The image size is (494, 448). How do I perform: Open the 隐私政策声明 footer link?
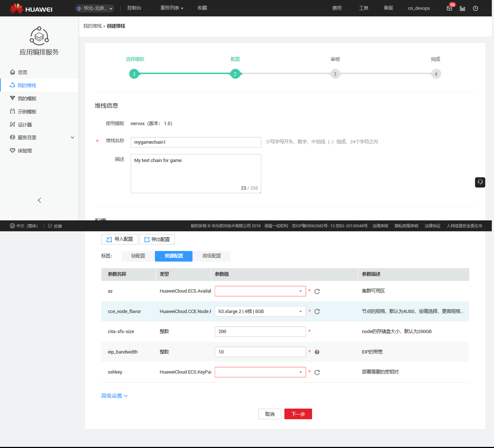(x=406, y=226)
